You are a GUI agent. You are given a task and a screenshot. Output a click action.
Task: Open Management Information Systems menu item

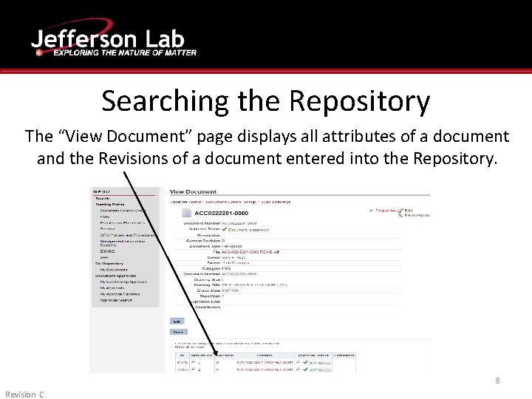pyautogui.click(x=122, y=243)
